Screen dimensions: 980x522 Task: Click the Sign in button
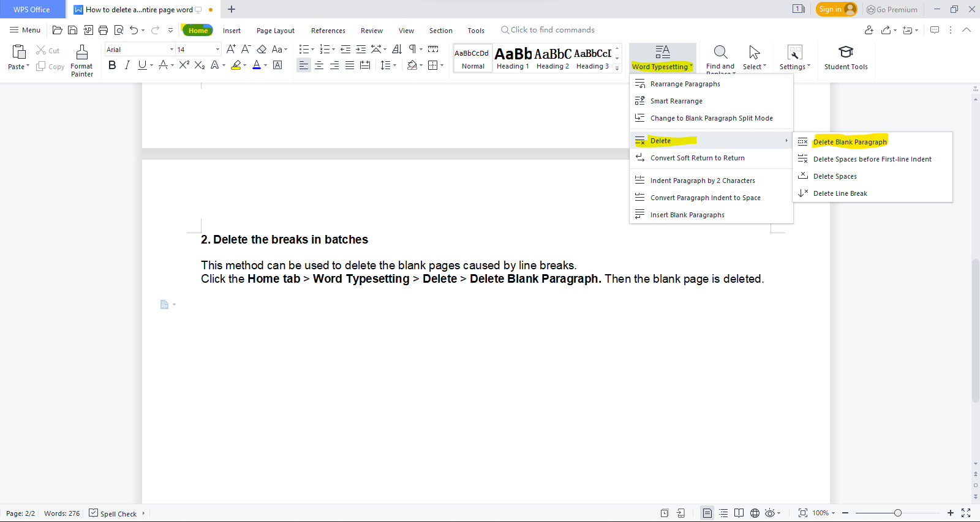pyautogui.click(x=836, y=9)
